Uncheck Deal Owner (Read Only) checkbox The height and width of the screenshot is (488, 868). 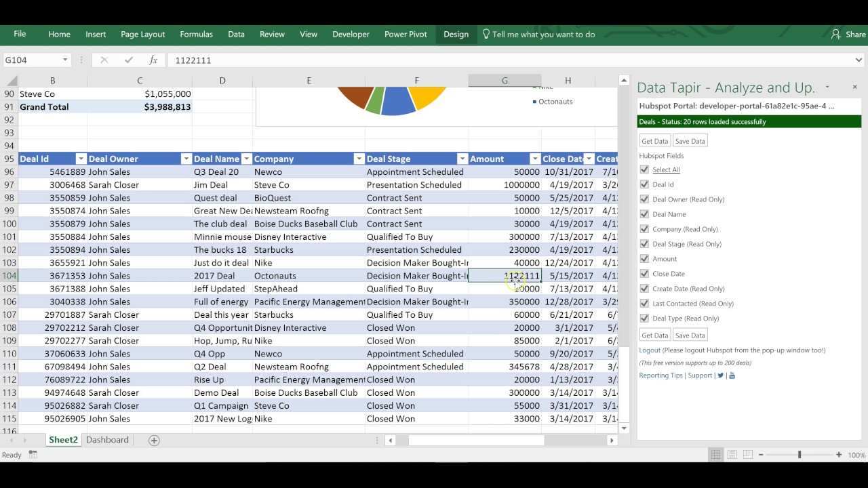[x=644, y=199]
